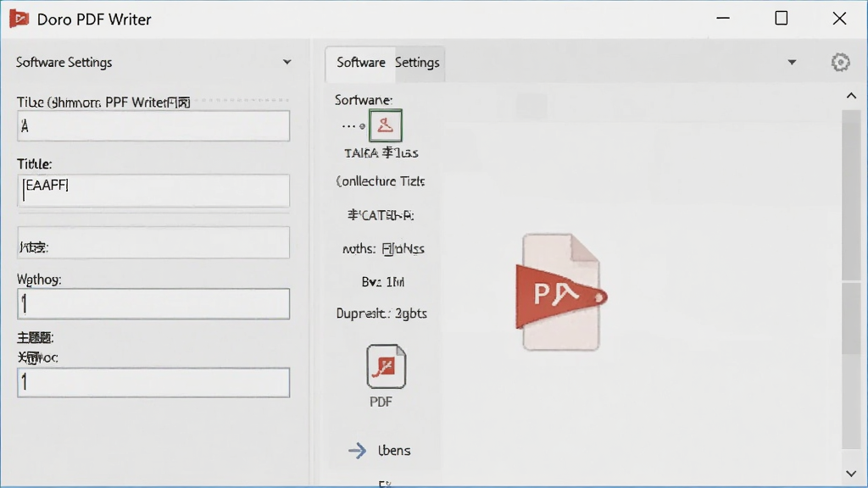Open the dropdown arrow beside the gear icon
The height and width of the screenshot is (488, 868).
pos(792,62)
